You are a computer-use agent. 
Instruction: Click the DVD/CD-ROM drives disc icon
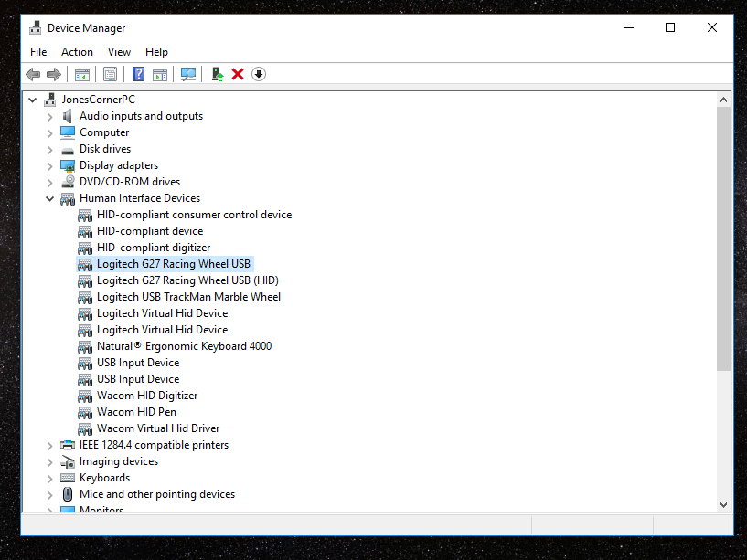click(x=68, y=182)
